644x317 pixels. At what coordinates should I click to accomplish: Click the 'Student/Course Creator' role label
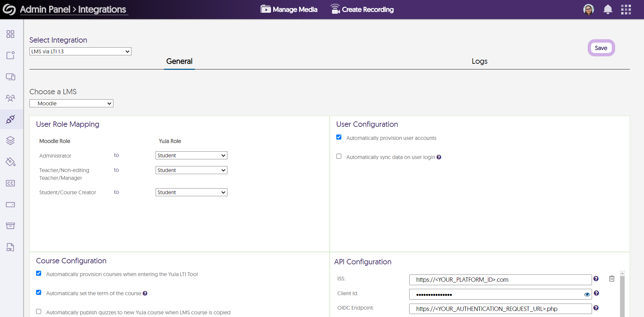[68, 192]
